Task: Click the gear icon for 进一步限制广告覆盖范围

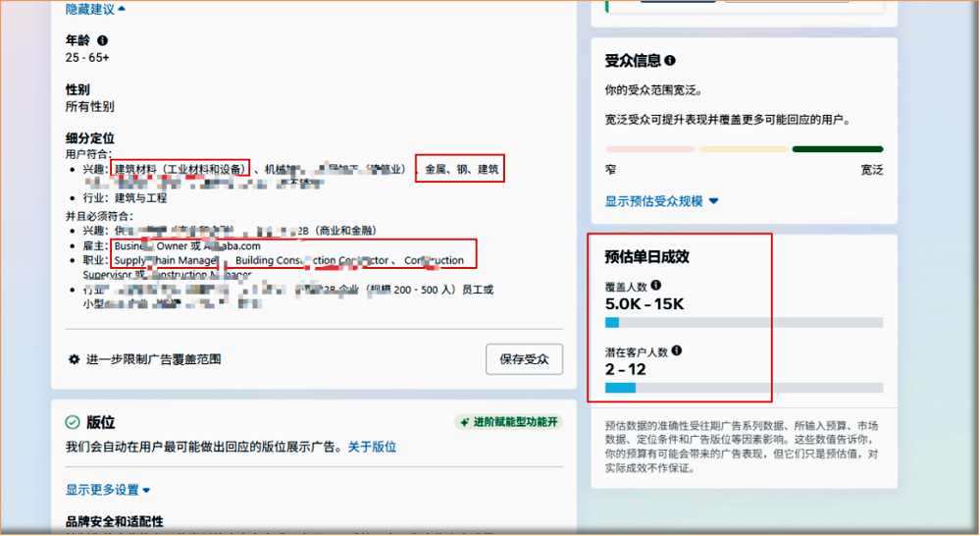Action: [x=74, y=359]
